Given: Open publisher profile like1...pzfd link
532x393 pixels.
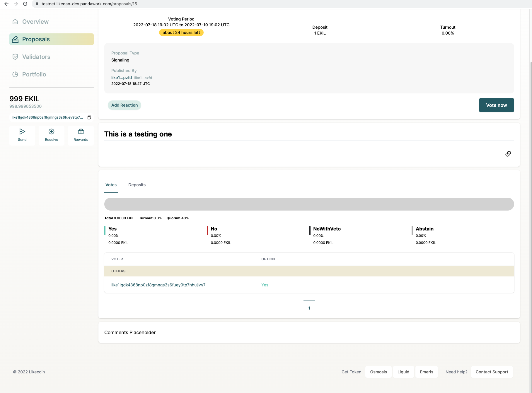Looking at the screenshot, I should click(122, 78).
